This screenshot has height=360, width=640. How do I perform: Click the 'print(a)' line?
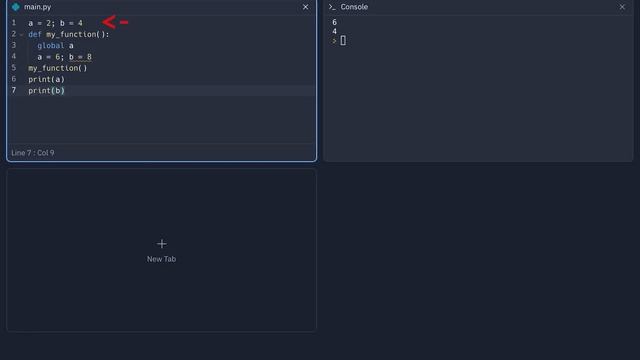pyautogui.click(x=47, y=79)
